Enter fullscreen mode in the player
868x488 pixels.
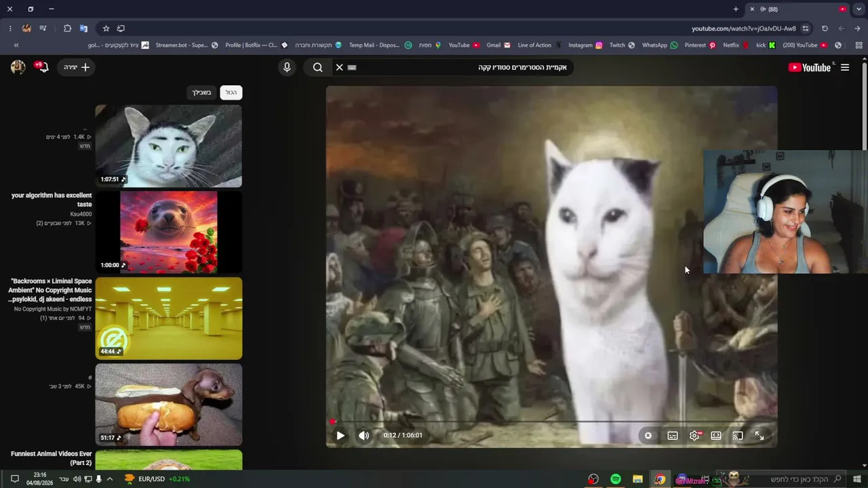point(759,436)
